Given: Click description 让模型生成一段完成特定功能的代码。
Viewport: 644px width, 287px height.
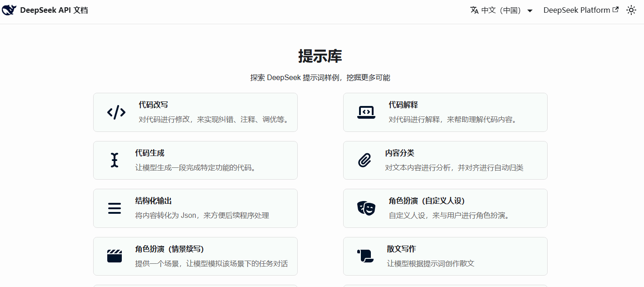Looking at the screenshot, I should [196, 167].
